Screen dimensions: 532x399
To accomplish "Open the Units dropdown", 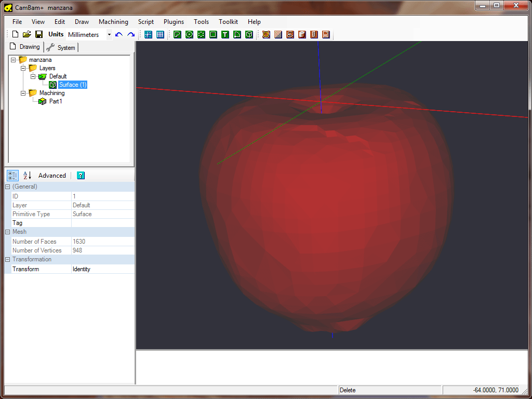I will [x=109, y=35].
